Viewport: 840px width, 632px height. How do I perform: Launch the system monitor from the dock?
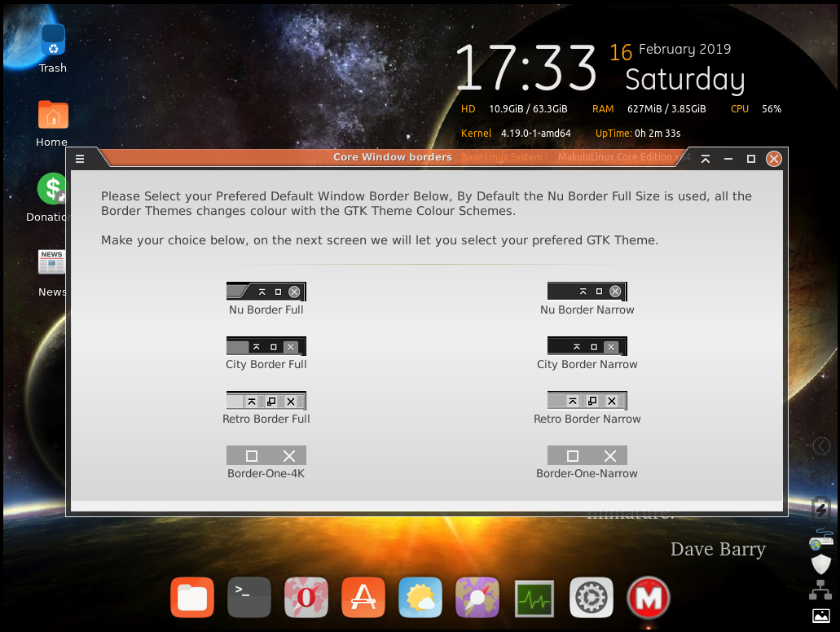[534, 597]
